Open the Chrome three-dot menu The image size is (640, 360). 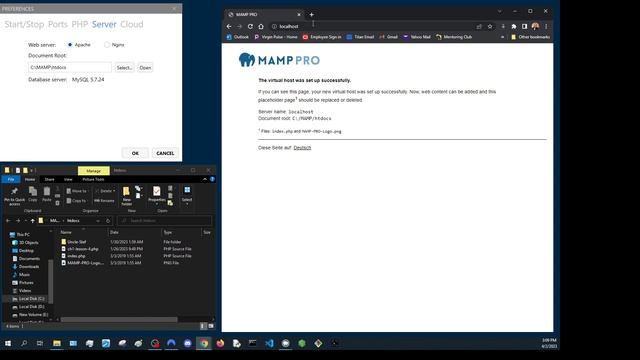click(546, 26)
